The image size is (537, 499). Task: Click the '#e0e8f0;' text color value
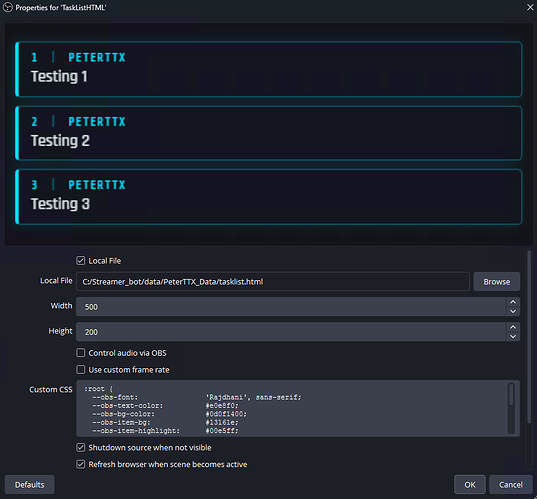[x=222, y=406]
